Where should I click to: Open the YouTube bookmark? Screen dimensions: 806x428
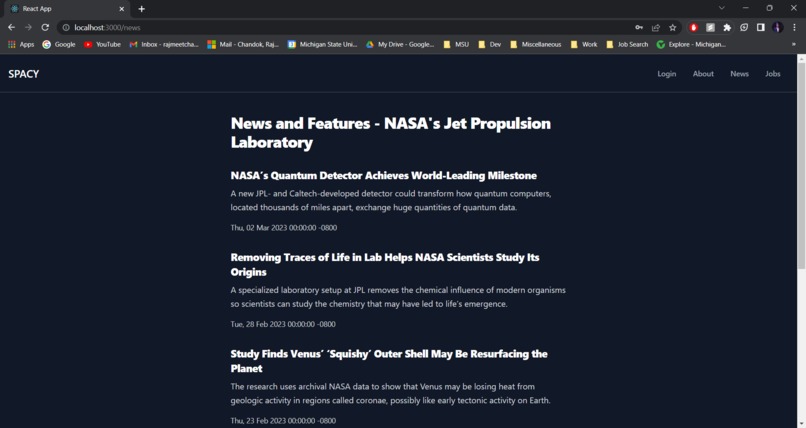tap(102, 45)
